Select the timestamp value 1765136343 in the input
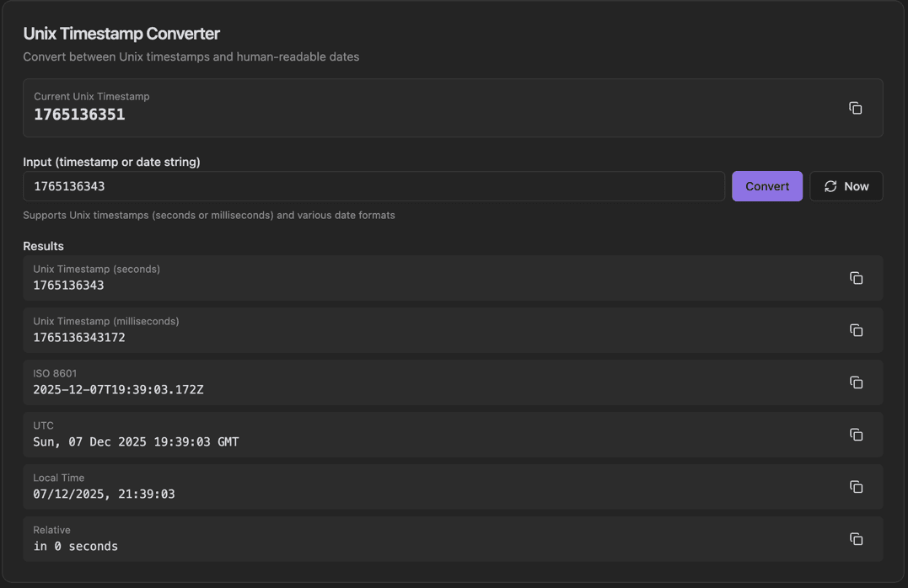 (x=67, y=186)
